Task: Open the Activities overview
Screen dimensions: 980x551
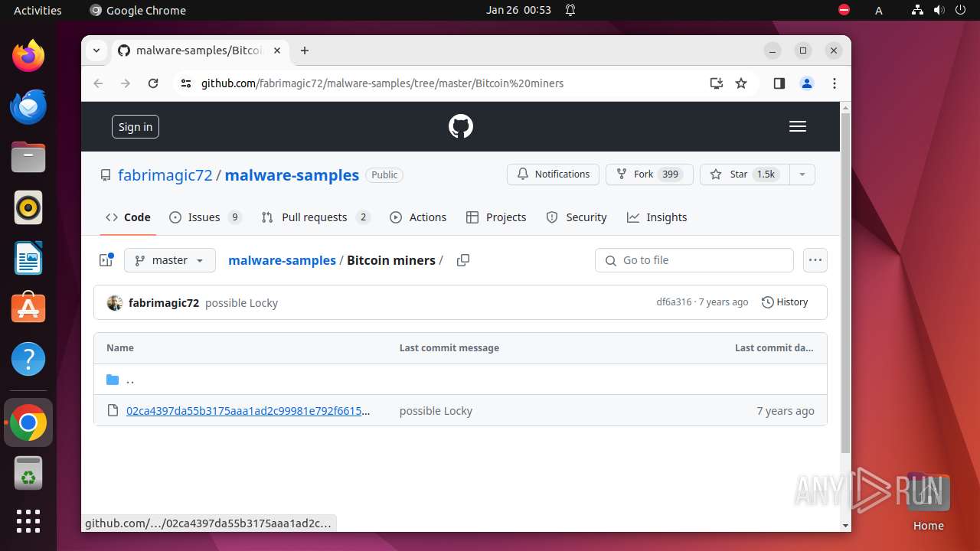Action: point(38,10)
